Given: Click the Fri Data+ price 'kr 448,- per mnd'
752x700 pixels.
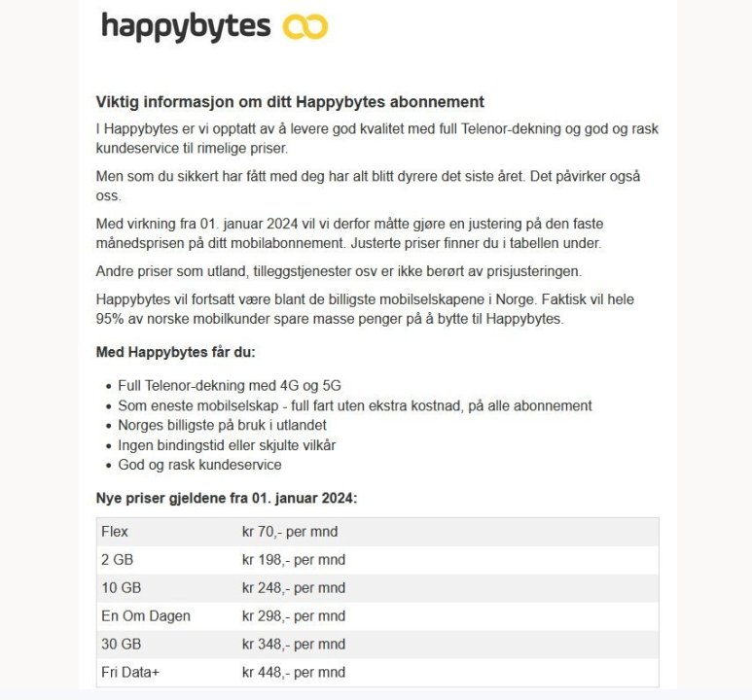Looking at the screenshot, I should [x=293, y=673].
